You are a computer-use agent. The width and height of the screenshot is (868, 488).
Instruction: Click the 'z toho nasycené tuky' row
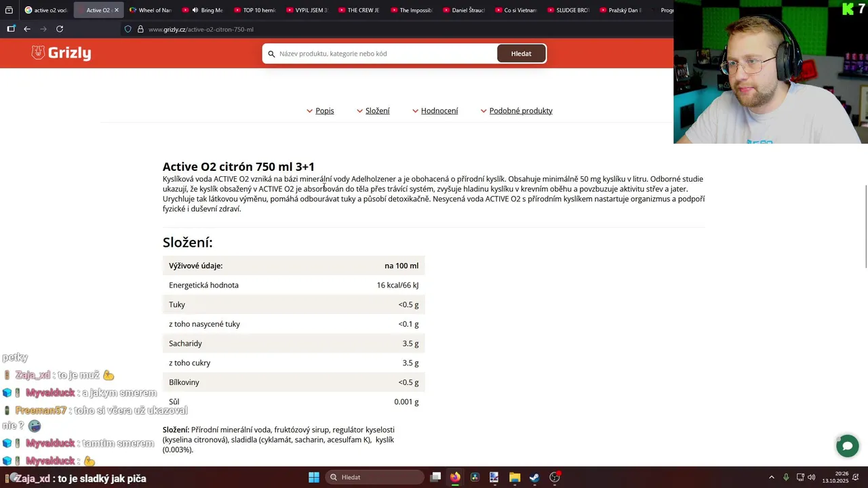(x=294, y=324)
